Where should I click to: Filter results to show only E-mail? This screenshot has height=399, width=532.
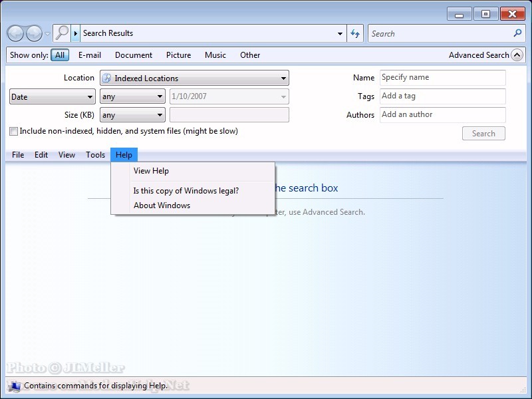pos(90,55)
